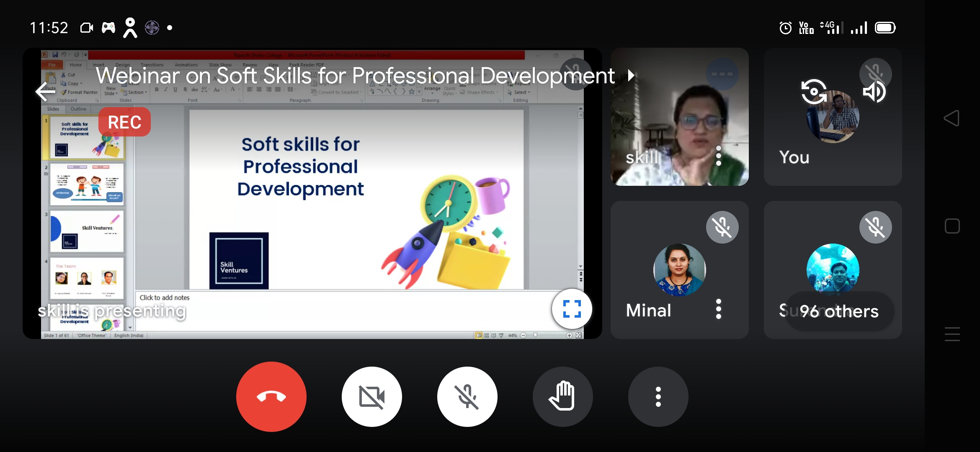Screen dimensions: 980x452
Task: Raise hand using the hand icon
Action: 562,396
